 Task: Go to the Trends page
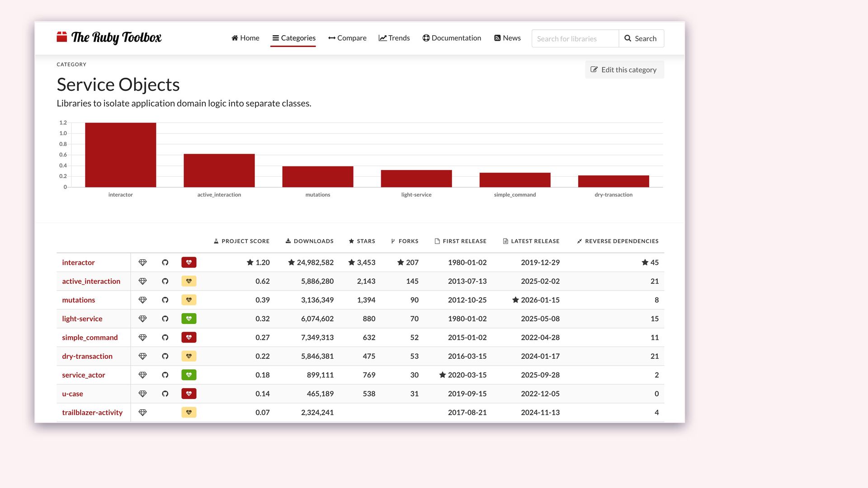[x=394, y=38]
